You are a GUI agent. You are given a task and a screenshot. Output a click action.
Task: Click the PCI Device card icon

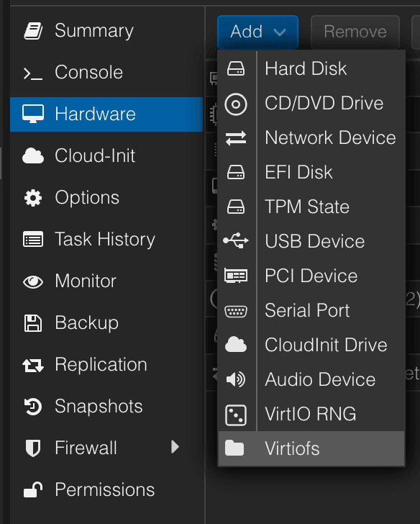click(236, 276)
